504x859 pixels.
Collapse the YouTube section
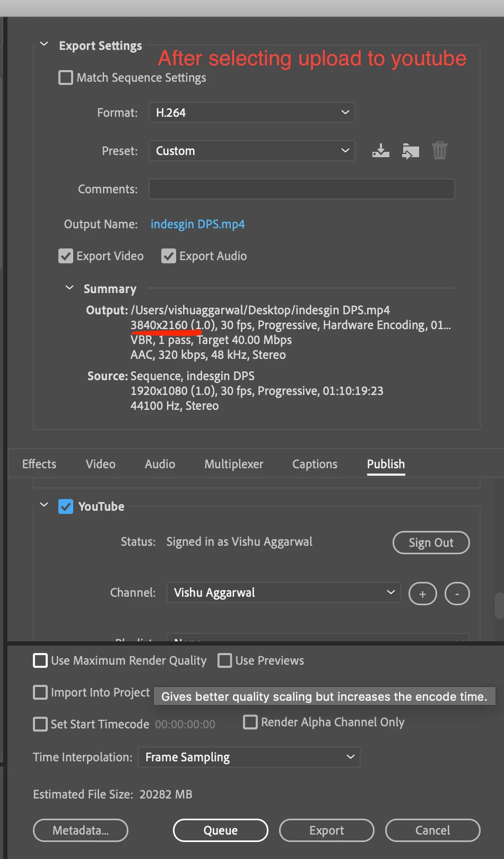(44, 505)
